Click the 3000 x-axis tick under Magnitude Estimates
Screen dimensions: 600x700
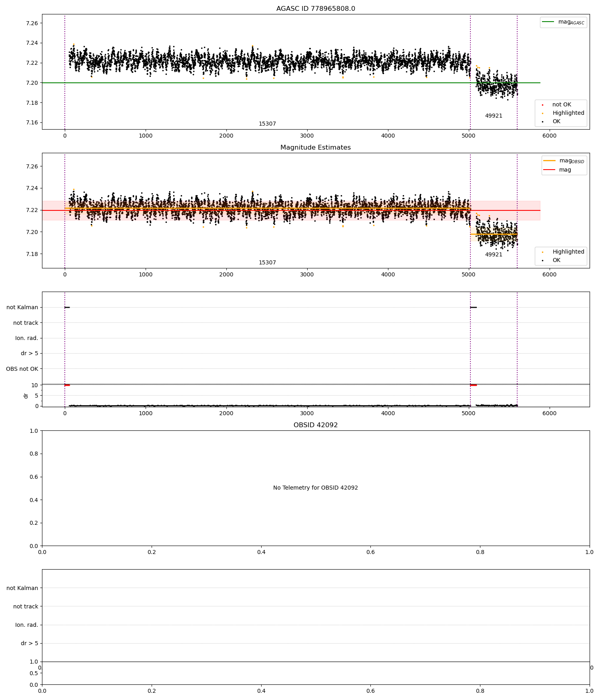[x=307, y=274]
